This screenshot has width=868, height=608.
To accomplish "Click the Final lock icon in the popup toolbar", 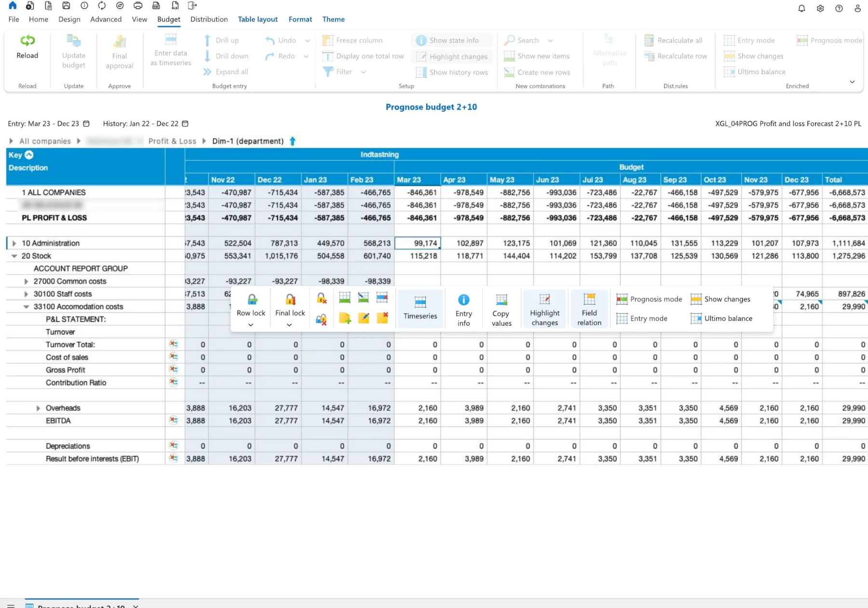I will (290, 300).
